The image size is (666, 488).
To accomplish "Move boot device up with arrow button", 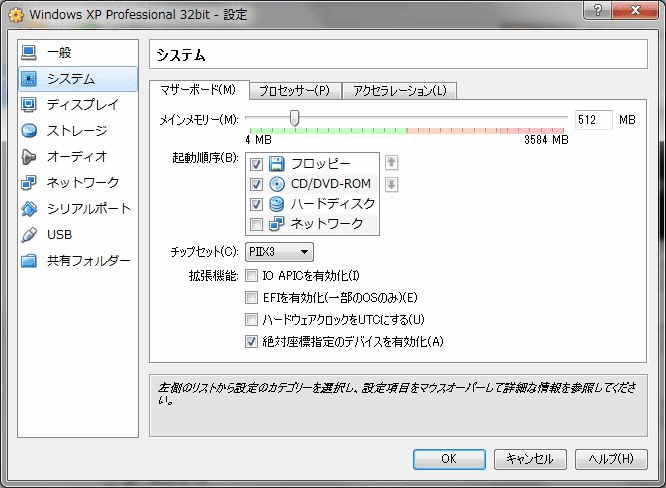I will [391, 162].
